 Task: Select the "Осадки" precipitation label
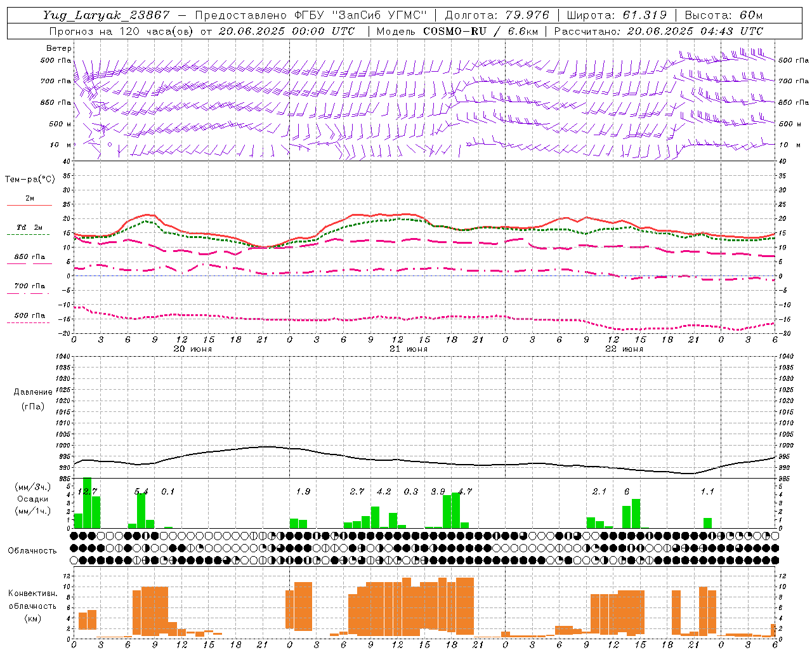coord(33,499)
